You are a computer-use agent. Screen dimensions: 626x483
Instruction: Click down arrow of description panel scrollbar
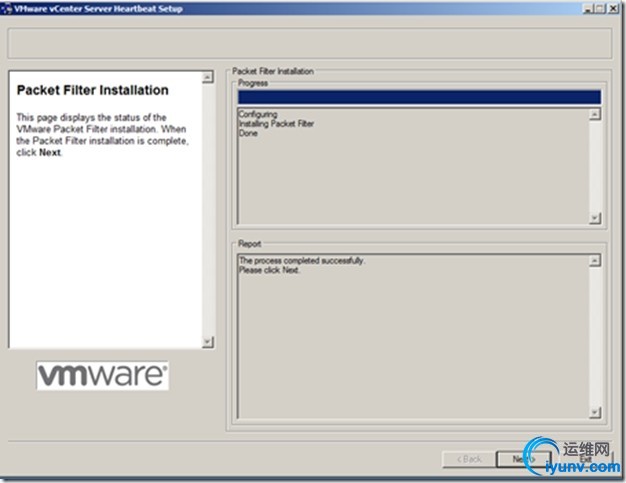point(208,342)
